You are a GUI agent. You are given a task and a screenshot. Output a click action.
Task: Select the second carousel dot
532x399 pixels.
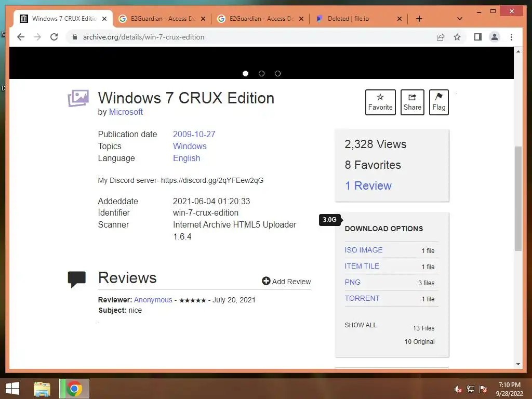pyautogui.click(x=261, y=73)
